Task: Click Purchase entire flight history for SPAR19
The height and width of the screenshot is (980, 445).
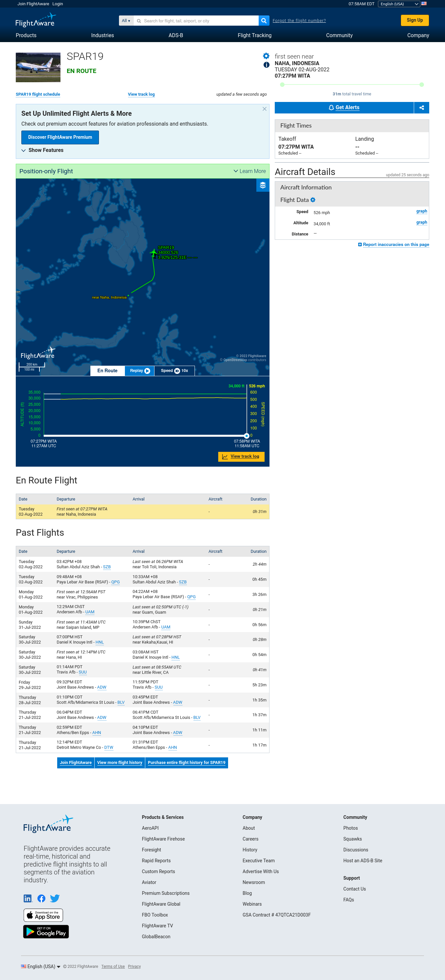Action: (186, 762)
